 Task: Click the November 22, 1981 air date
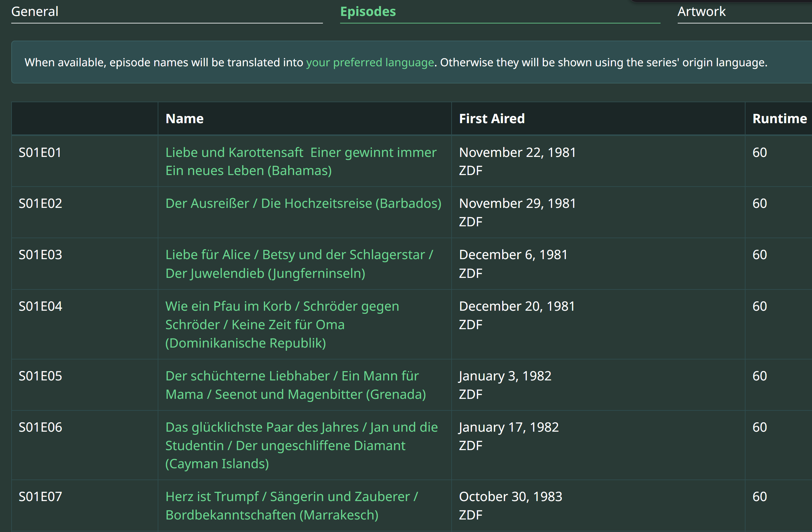click(x=517, y=152)
